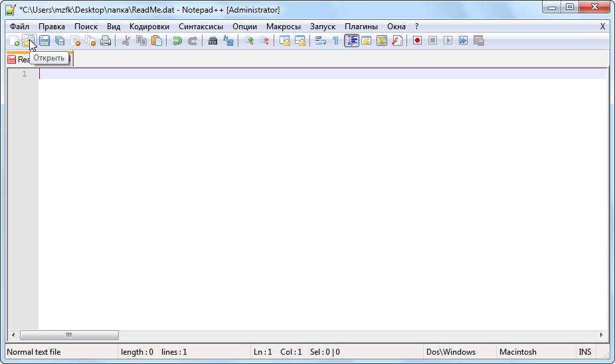Expand the Синтаксисы menu
Viewport: 615px width, 364px height.
tap(201, 27)
